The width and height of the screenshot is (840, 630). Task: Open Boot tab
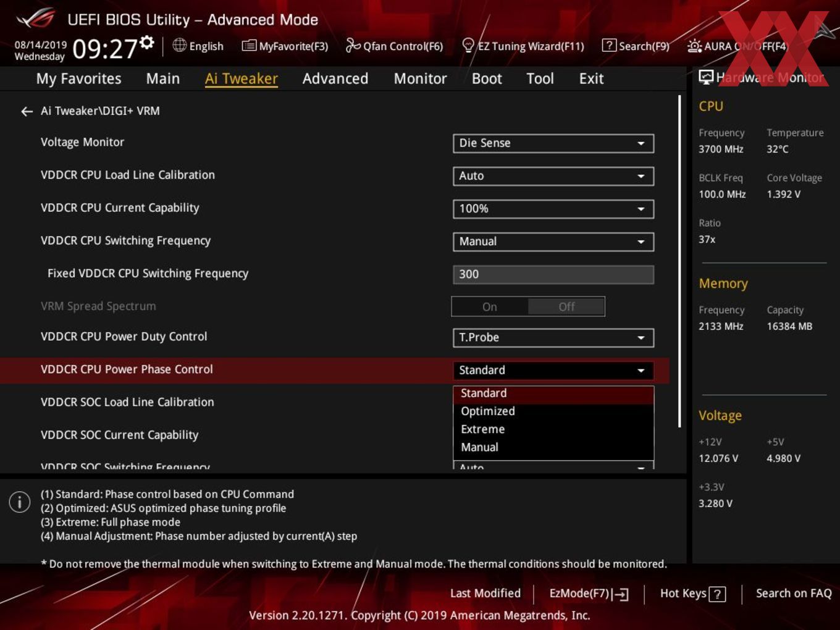click(x=487, y=78)
